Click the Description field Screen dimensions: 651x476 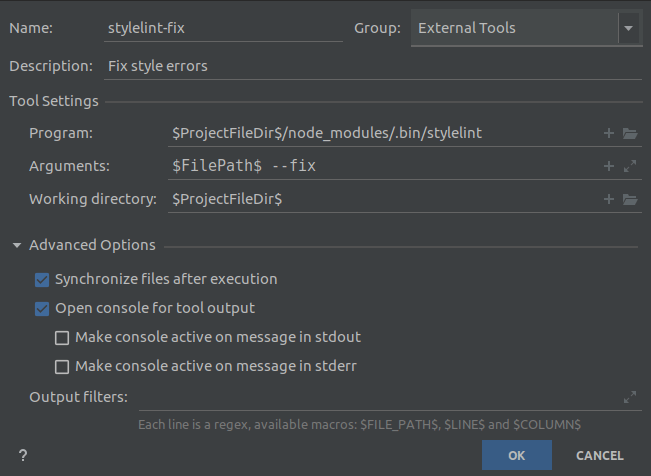coord(372,67)
